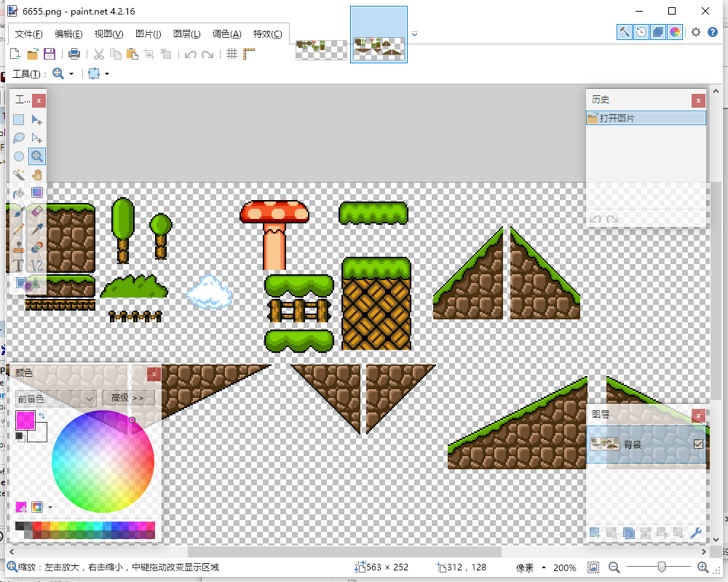
Task: Cut the selection with scissors icon
Action: tap(99, 54)
